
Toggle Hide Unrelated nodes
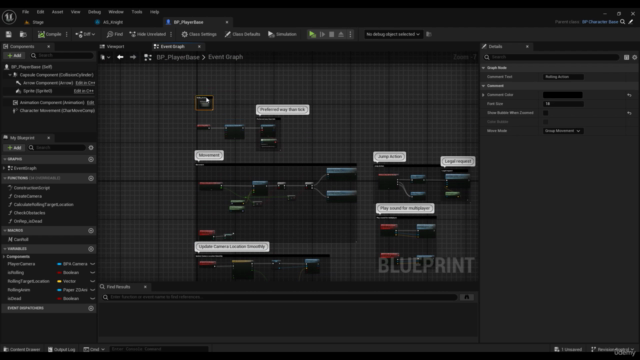(x=148, y=34)
